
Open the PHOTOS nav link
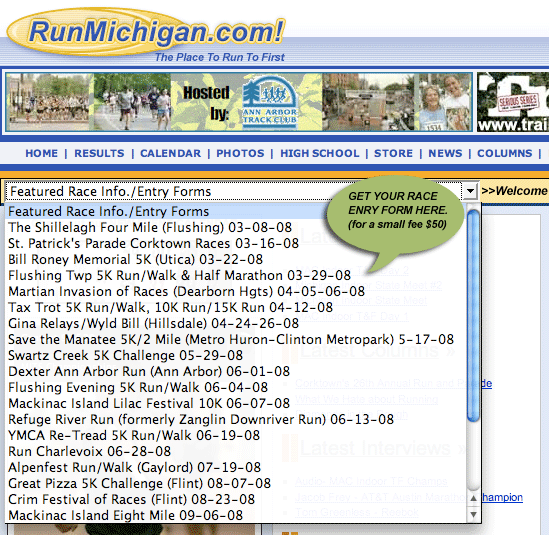pyautogui.click(x=240, y=153)
